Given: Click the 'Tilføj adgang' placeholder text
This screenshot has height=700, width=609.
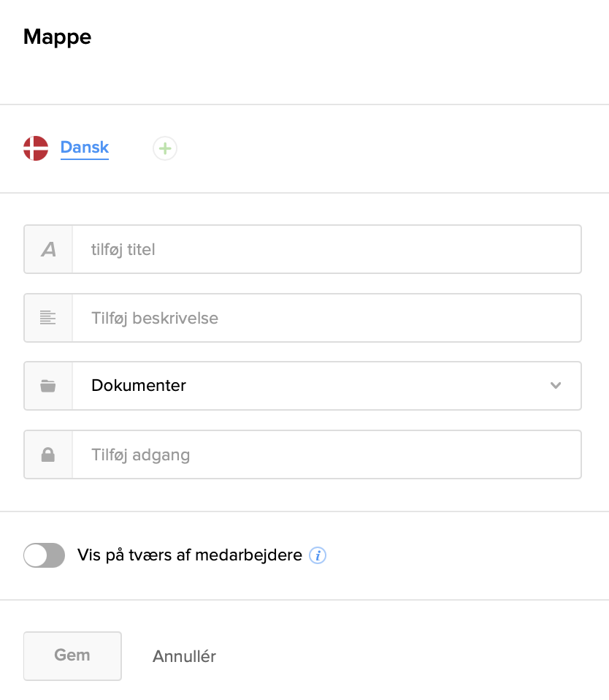Looking at the screenshot, I should tap(141, 454).
